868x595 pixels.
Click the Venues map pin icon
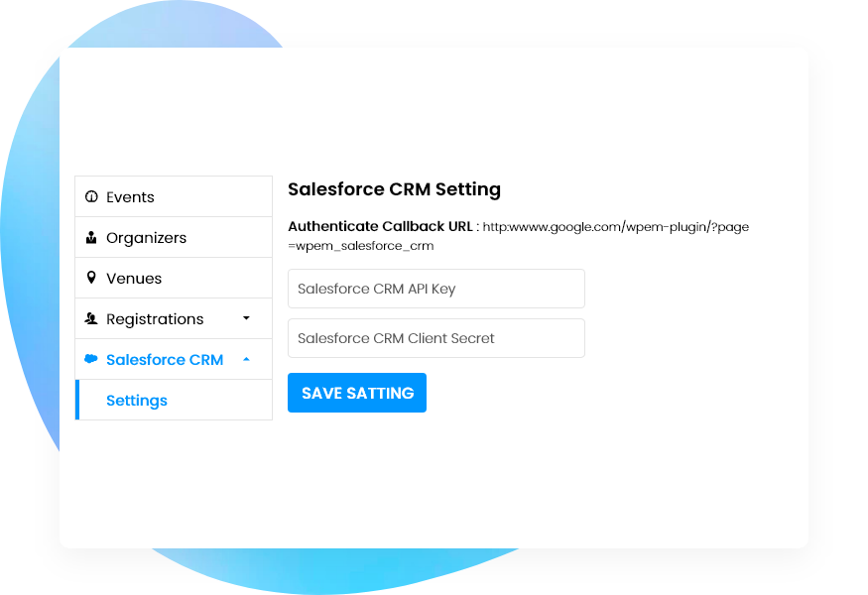coord(91,278)
